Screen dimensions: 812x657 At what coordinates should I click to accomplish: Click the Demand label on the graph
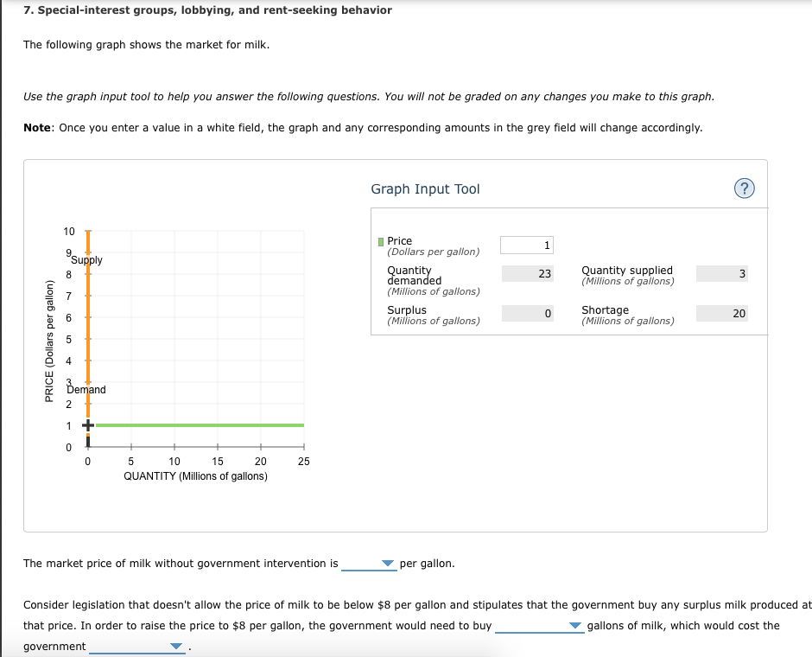click(86, 389)
